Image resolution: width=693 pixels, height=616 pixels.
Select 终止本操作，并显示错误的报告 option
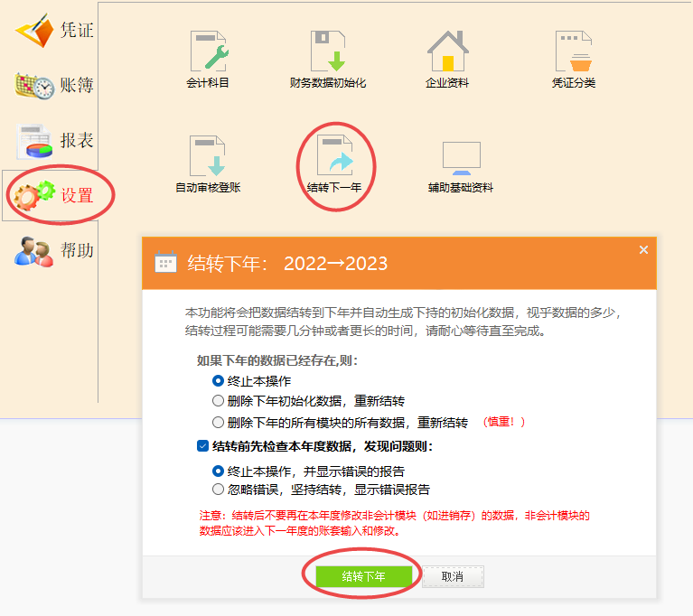[x=308, y=471]
